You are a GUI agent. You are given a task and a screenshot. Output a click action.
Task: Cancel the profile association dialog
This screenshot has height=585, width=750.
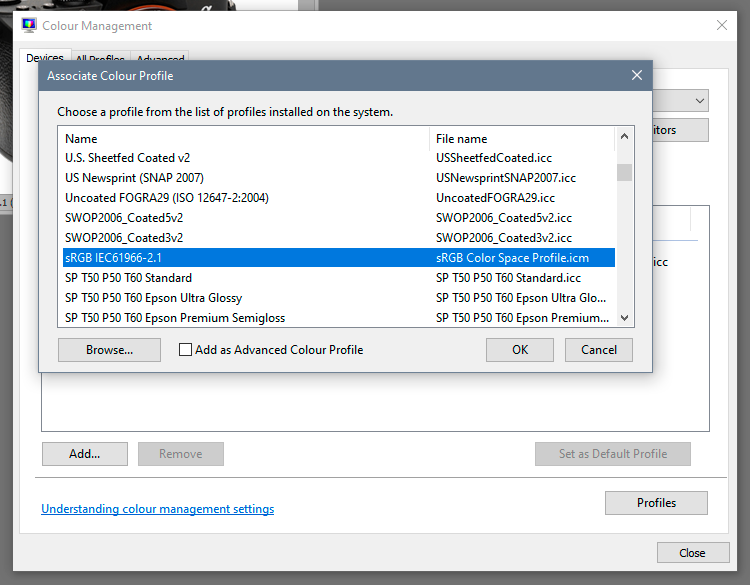click(599, 350)
